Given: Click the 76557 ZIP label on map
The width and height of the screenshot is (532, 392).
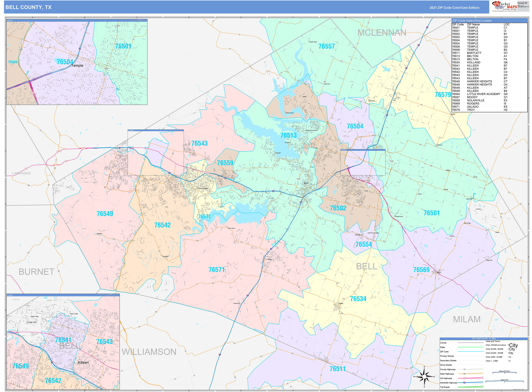Looking at the screenshot, I should click(x=327, y=46).
